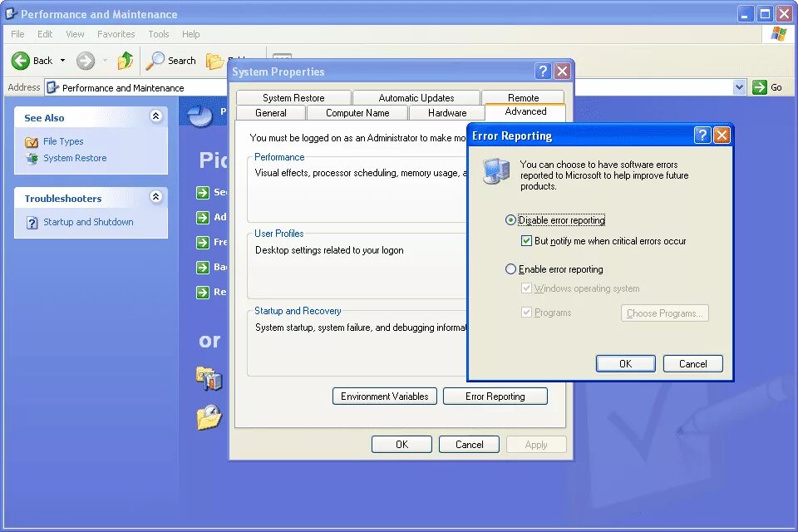Click OK in System Properties dialog
This screenshot has height=532, width=798.
coord(402,445)
